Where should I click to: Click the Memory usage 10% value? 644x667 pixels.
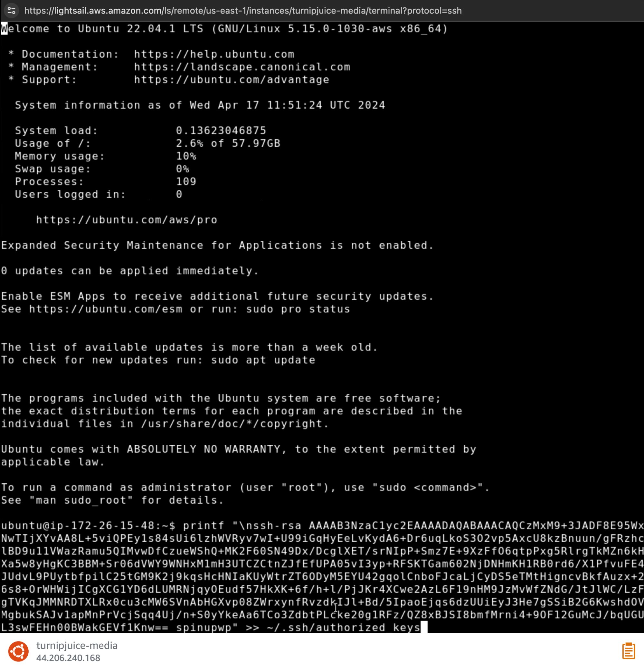pos(186,156)
